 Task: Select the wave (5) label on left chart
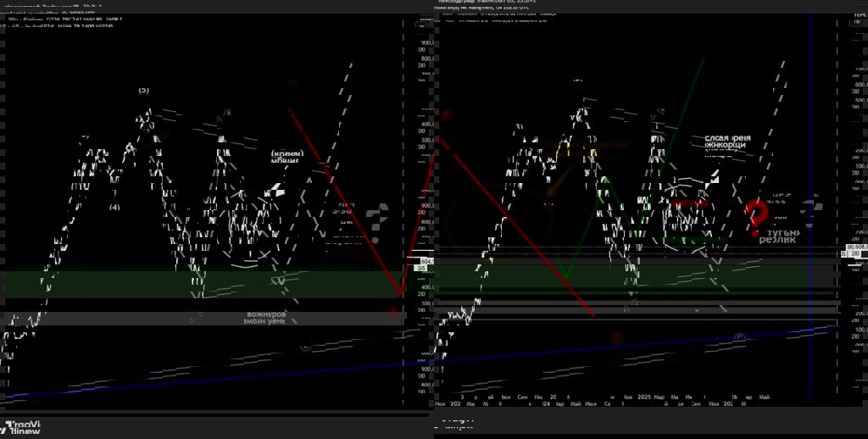144,91
